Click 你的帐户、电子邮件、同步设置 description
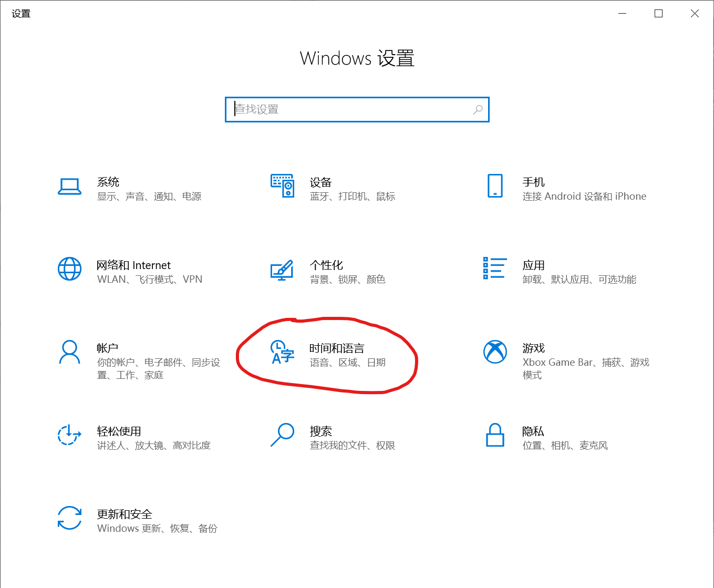 [159, 369]
